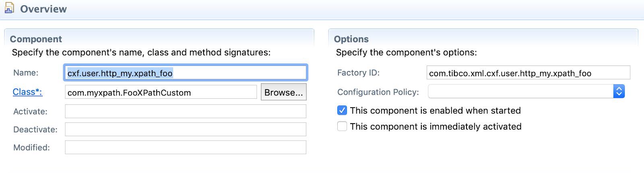Focus the Factory ID text field
The image size is (644, 173).
528,73
